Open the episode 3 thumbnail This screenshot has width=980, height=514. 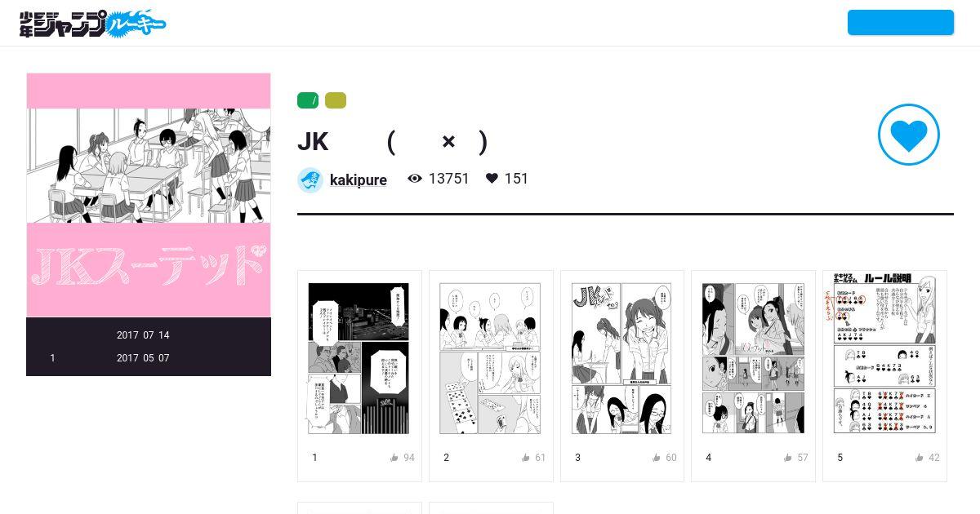(621, 358)
